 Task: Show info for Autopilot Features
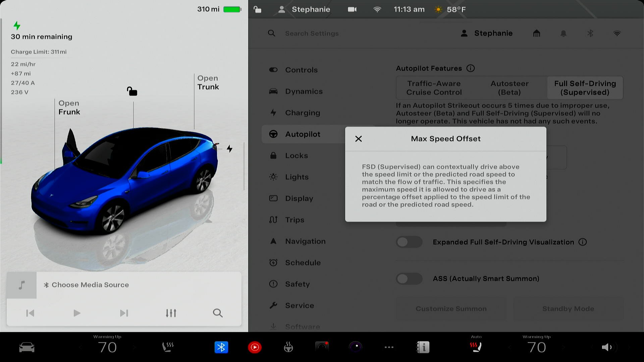click(471, 68)
